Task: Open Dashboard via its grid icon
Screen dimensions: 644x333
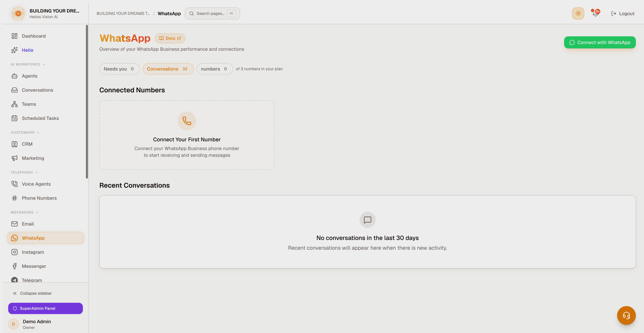Action: pos(14,36)
